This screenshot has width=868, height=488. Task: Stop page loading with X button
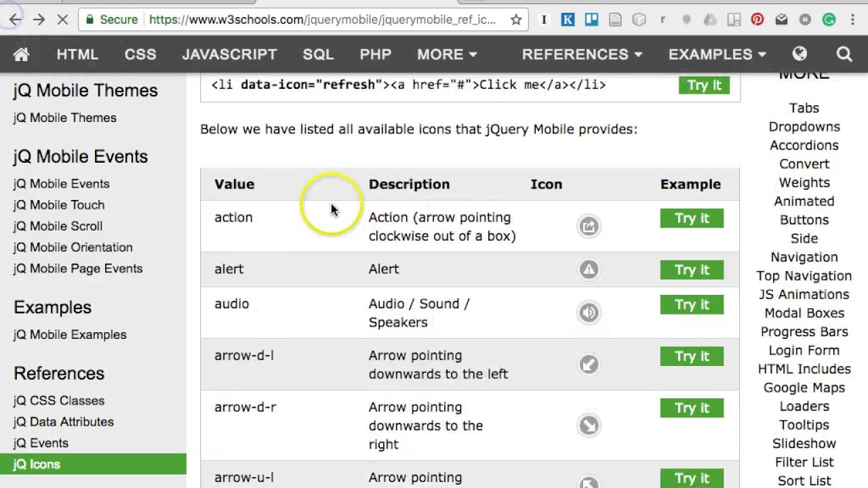click(x=62, y=20)
